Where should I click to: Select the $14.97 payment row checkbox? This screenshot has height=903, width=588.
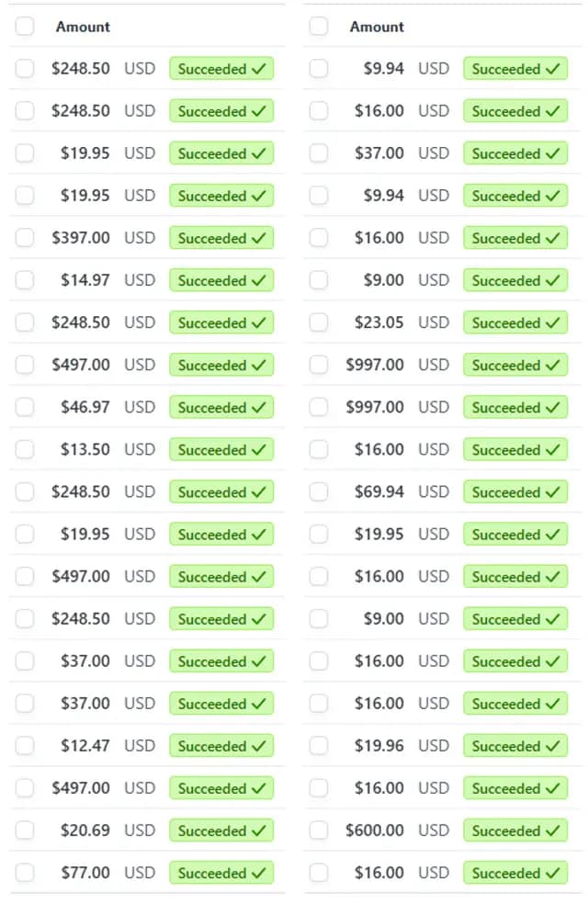coord(25,280)
